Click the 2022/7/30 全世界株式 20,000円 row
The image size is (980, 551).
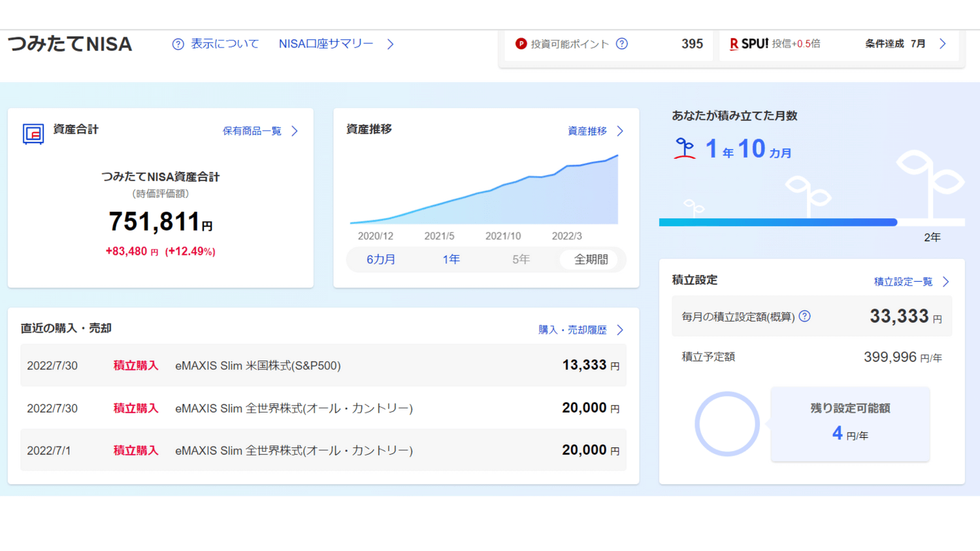point(323,408)
